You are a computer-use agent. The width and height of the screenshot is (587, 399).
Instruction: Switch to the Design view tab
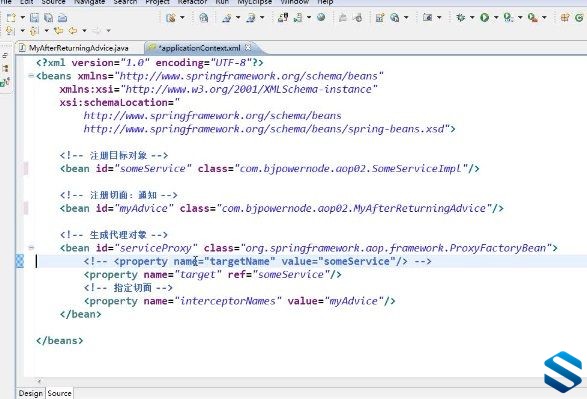pos(31,393)
